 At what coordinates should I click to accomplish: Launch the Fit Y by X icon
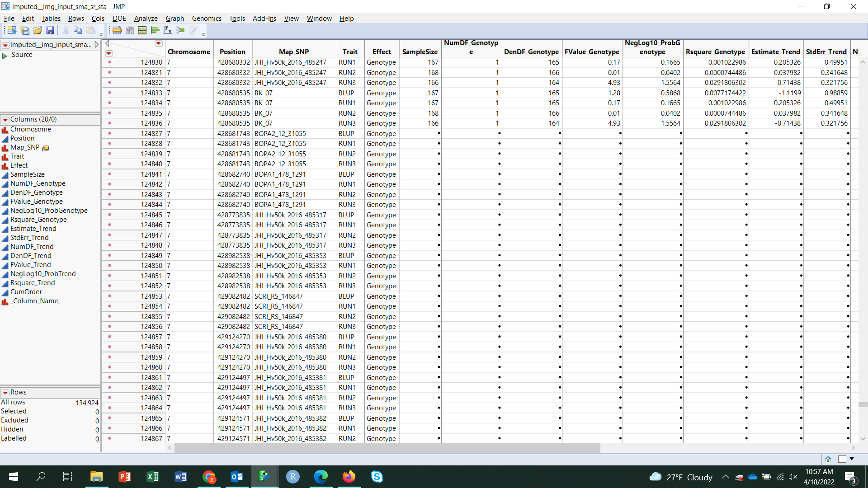coord(168,30)
